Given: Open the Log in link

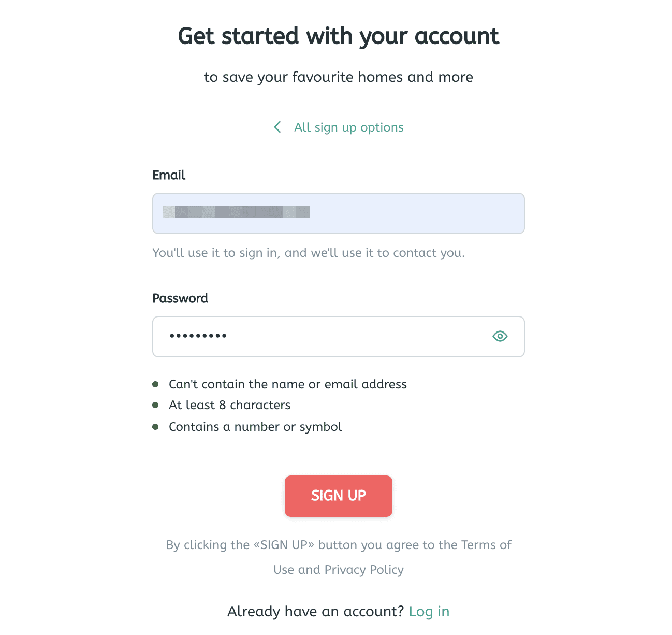Looking at the screenshot, I should click(x=429, y=612).
